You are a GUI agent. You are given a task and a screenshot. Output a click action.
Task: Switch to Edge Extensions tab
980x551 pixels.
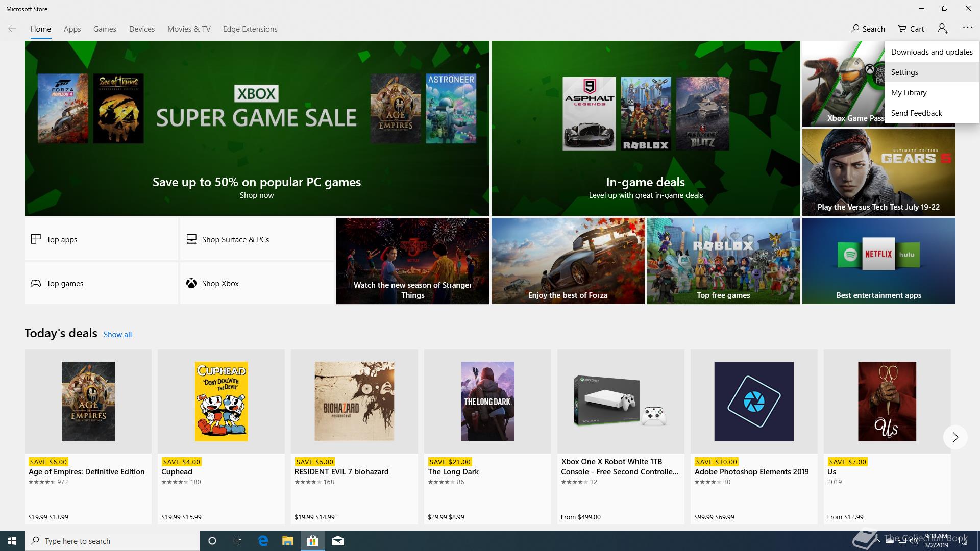coord(250,29)
